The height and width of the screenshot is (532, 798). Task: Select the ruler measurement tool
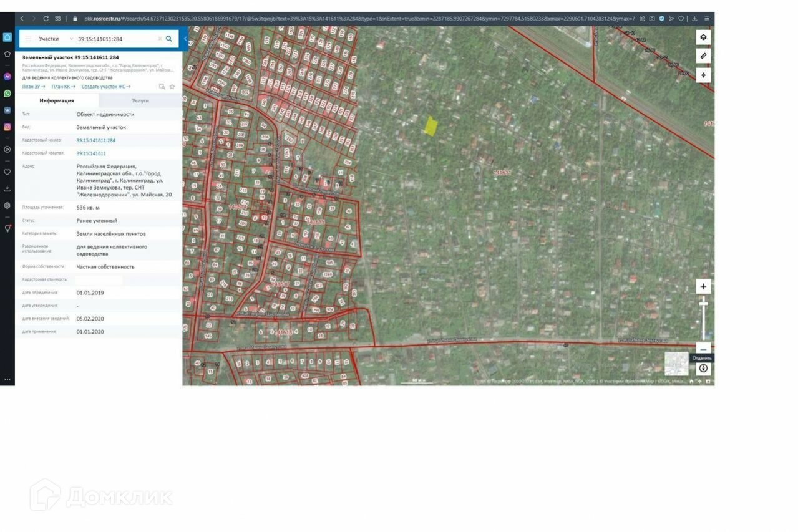(x=703, y=56)
